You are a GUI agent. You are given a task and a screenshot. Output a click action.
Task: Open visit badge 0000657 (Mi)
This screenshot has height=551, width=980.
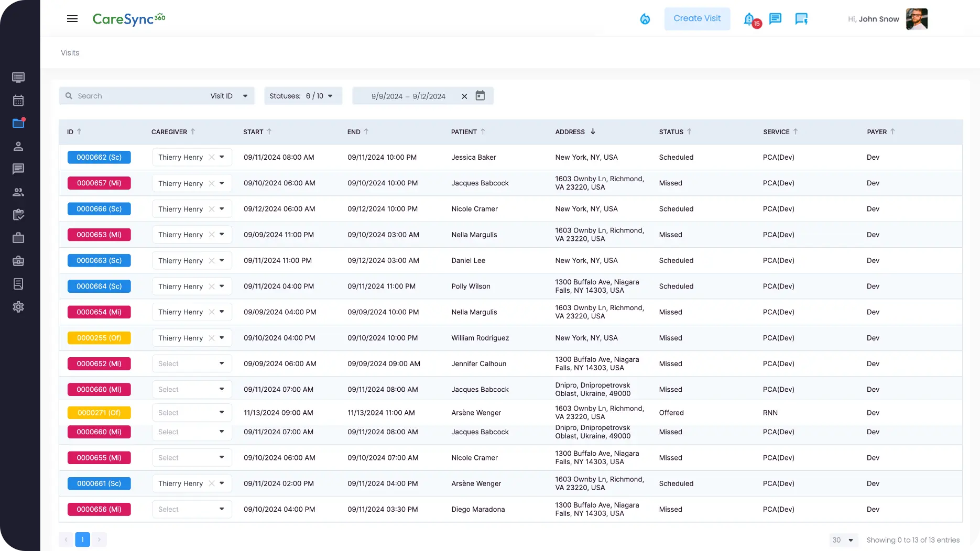point(99,183)
